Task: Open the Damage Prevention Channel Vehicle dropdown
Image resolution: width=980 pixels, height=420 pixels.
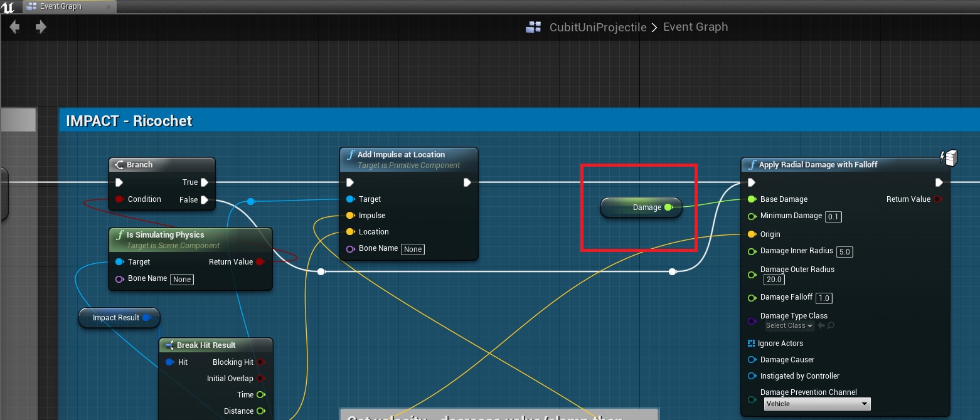Action: tap(816, 404)
